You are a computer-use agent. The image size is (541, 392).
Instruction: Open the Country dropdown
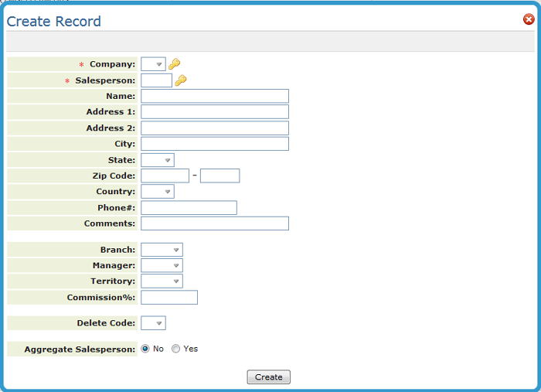coord(158,192)
